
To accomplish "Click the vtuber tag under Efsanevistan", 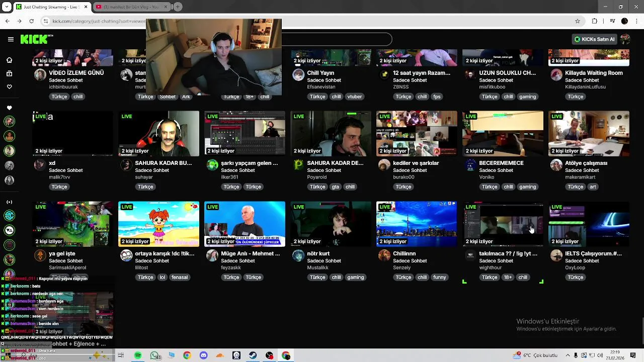I will pos(355,97).
